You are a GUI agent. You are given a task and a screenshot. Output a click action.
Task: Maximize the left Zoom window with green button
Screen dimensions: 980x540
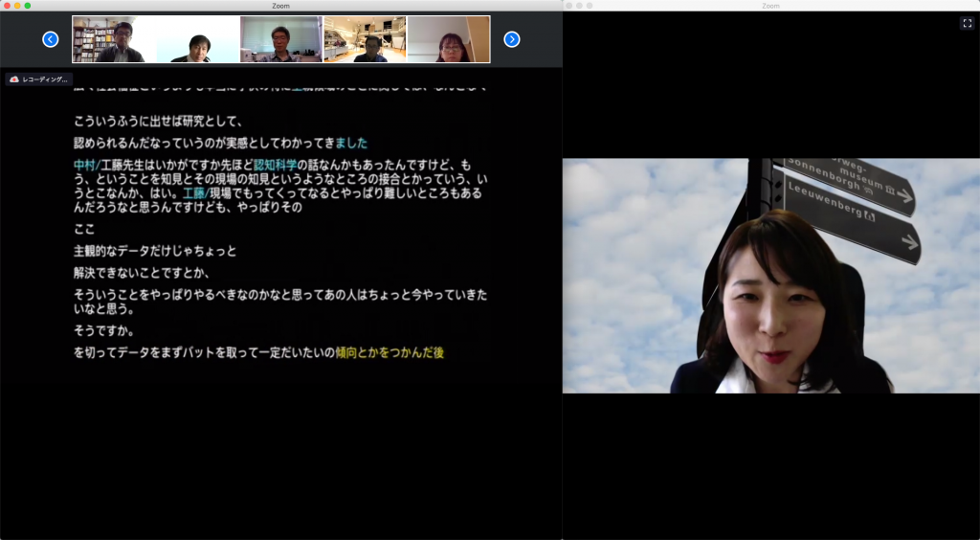pos(28,6)
